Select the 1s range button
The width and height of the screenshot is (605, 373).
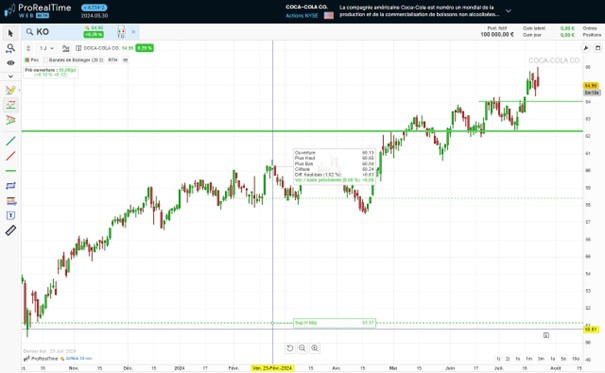click(517, 359)
